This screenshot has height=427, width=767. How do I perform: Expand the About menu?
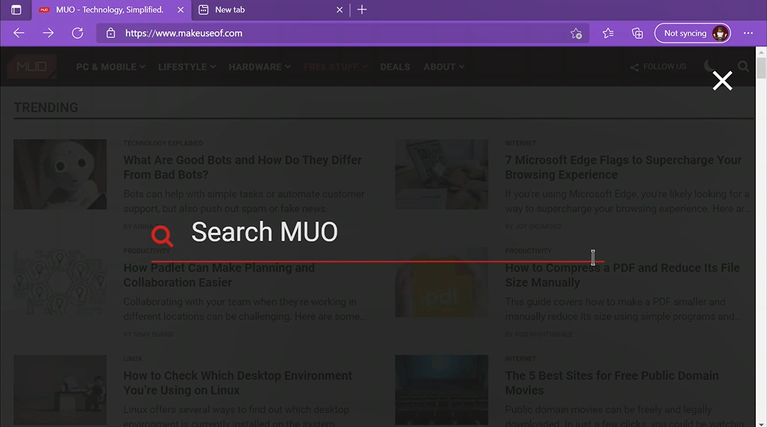click(x=444, y=67)
